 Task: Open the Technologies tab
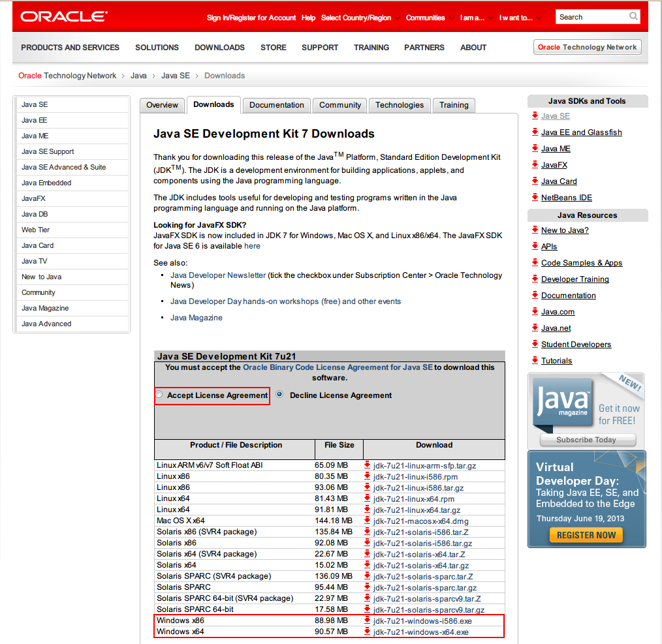pyautogui.click(x=400, y=105)
